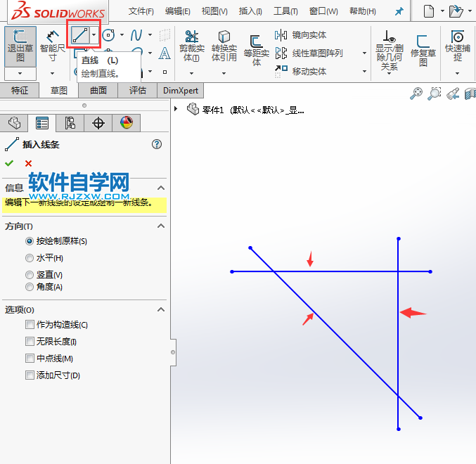Confirm with the green checkmark
This screenshot has height=464, width=476.
pos(9,163)
